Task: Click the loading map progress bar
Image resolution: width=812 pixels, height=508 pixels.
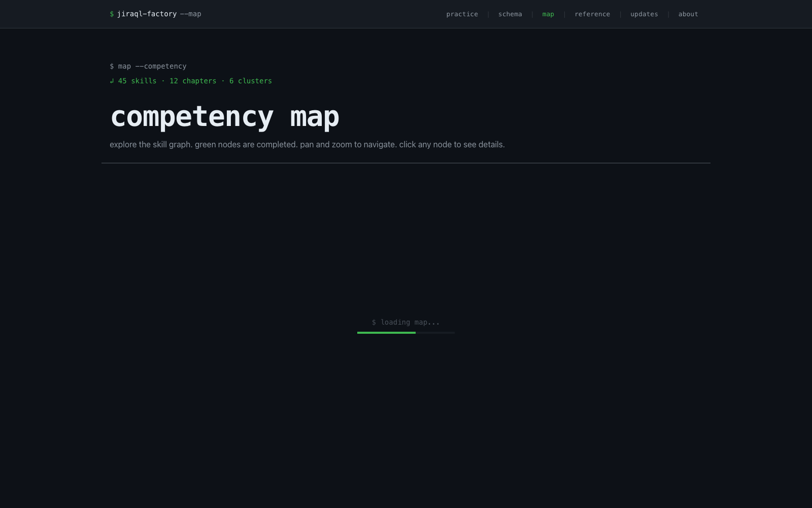Action: click(406, 333)
